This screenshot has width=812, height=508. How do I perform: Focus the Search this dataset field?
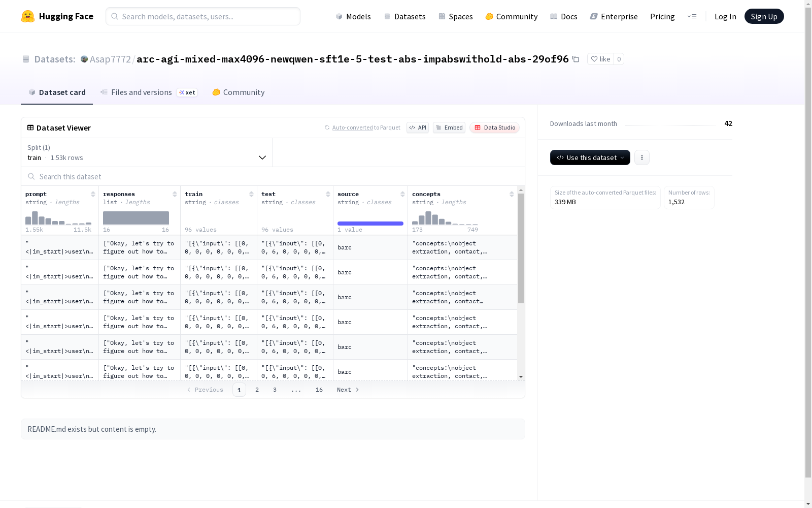tap(273, 176)
